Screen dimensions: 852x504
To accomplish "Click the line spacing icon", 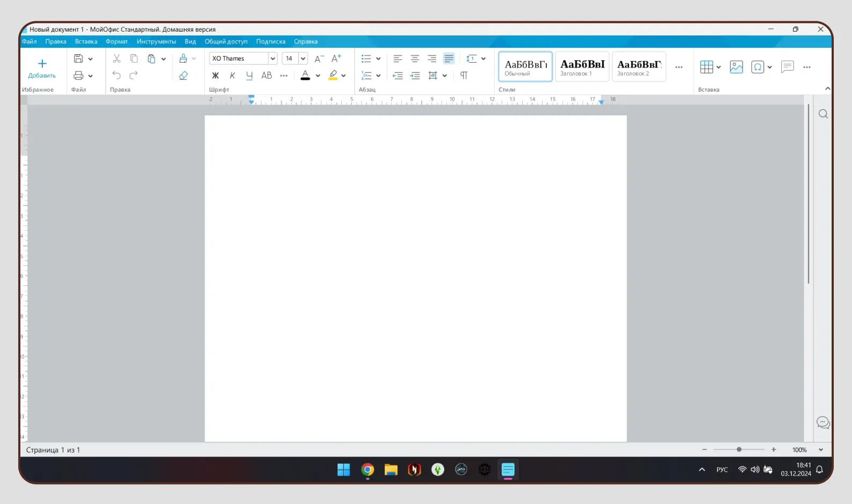I will (x=471, y=58).
